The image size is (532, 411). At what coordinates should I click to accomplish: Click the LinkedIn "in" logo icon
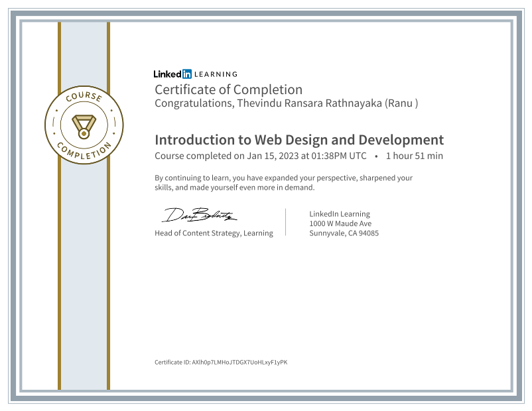click(x=186, y=74)
